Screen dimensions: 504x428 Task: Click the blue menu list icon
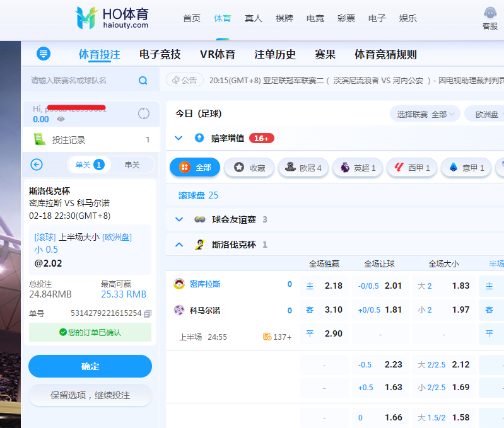[x=44, y=54]
